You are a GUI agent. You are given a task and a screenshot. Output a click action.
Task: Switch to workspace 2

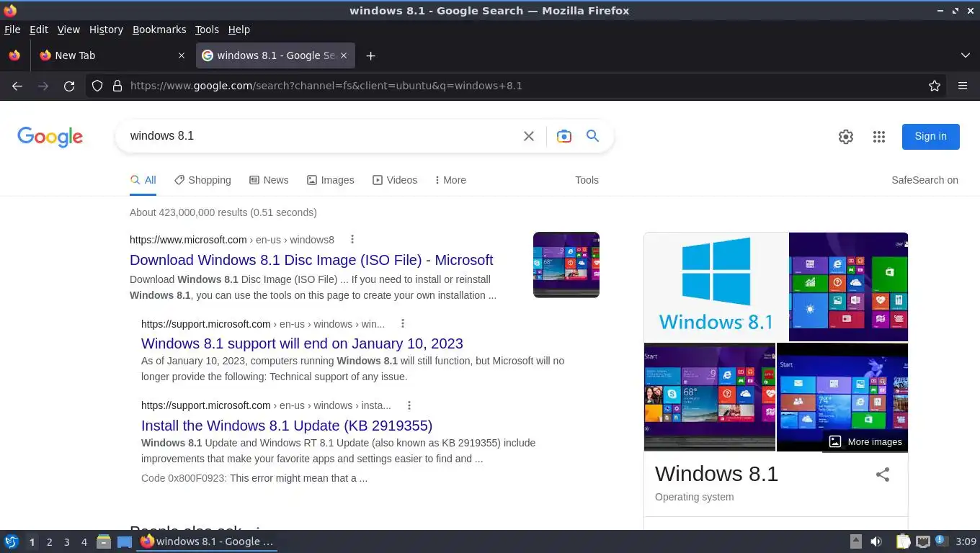tap(49, 541)
